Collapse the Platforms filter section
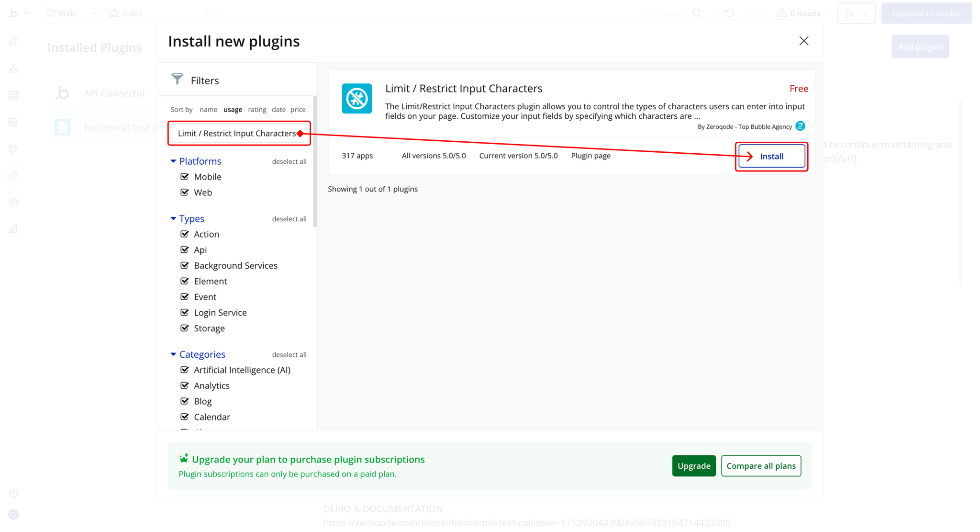The image size is (980, 532). [x=173, y=161]
